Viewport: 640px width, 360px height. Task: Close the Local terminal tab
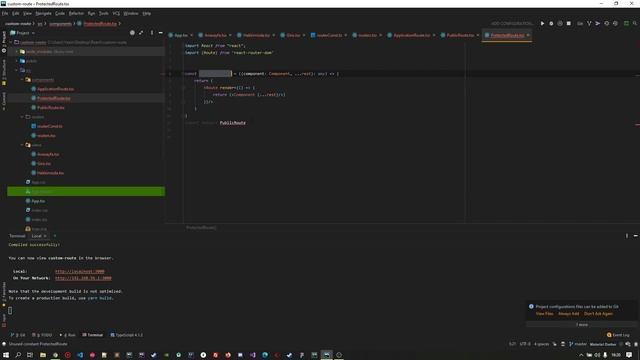click(x=45, y=236)
